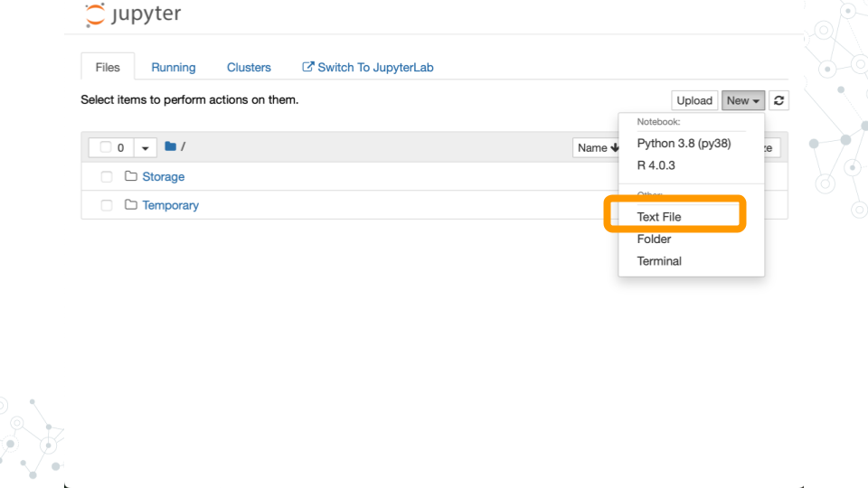This screenshot has width=868, height=488.
Task: Toggle the New dropdown menu
Action: [x=743, y=100]
